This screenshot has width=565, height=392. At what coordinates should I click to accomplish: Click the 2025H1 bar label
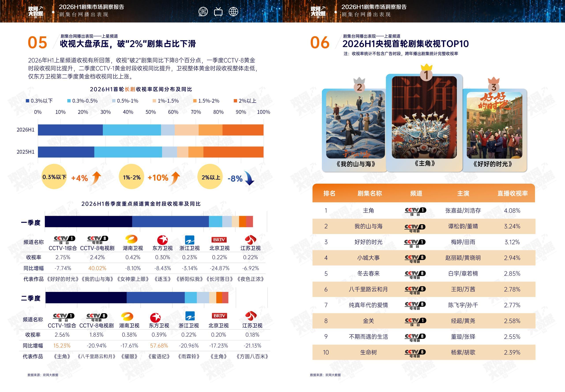pos(26,152)
